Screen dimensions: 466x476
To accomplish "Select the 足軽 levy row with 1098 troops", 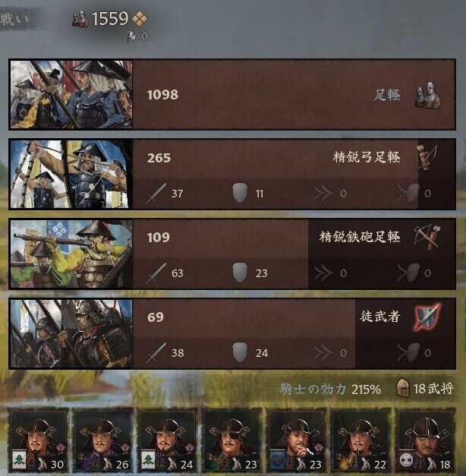I will 232,94.
